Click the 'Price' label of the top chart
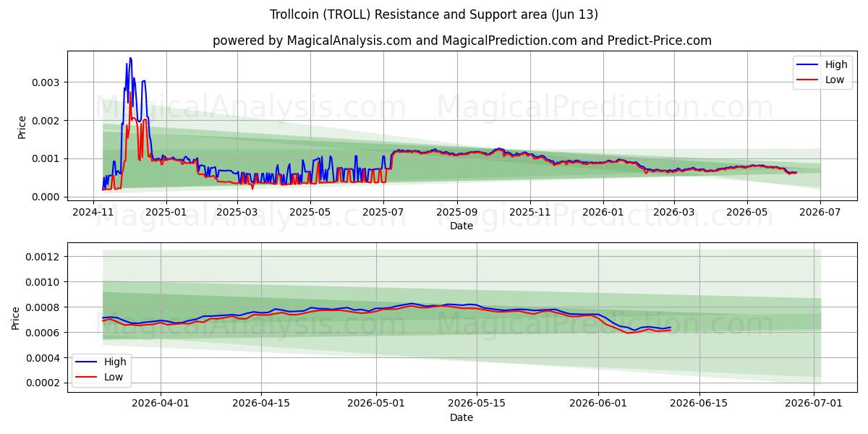 point(22,127)
